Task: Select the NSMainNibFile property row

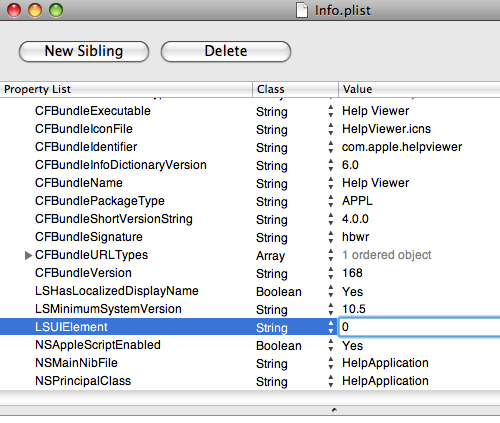Action: 250,363
